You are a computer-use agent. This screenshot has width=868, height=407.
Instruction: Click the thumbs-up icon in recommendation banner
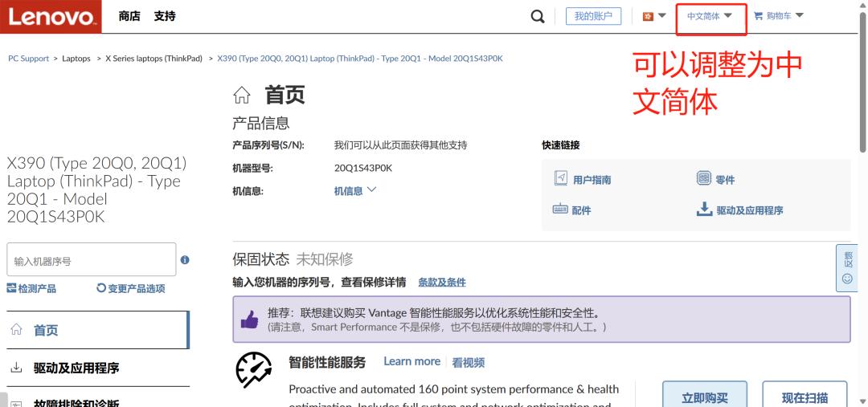(250, 319)
